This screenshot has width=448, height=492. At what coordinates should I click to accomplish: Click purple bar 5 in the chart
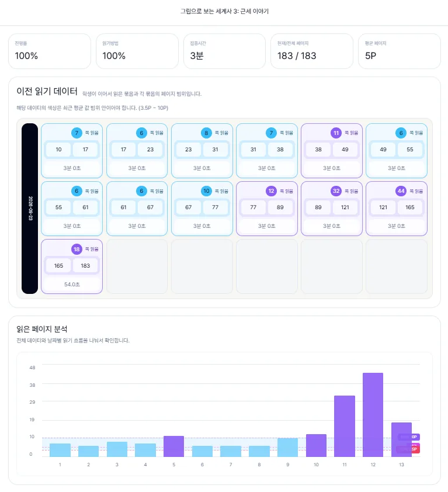[174, 446]
